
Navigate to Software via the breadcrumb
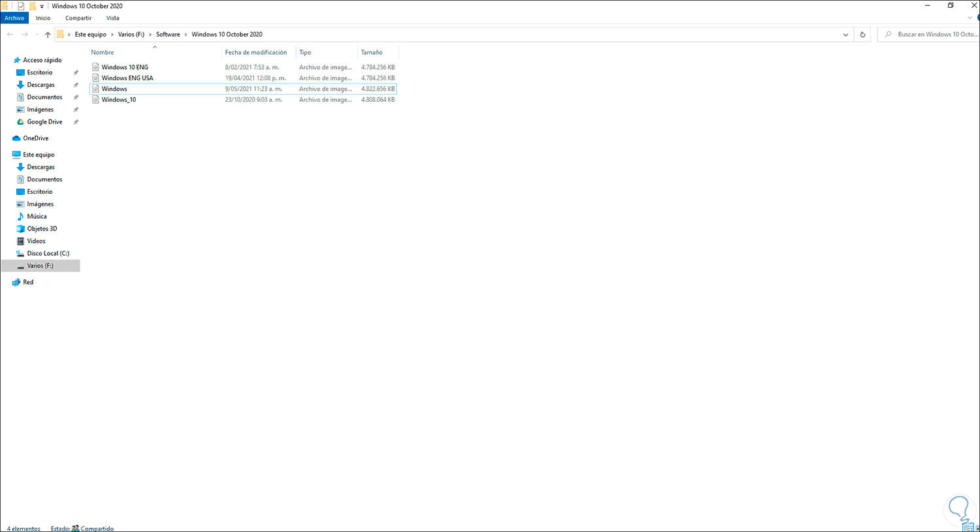coord(168,35)
